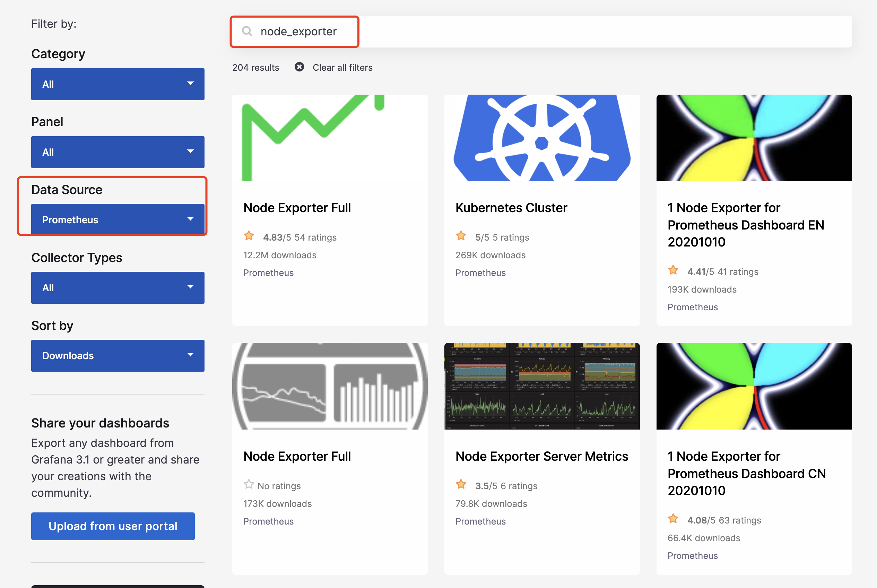Click Prometheus label under Kubernetes Cluster
The width and height of the screenshot is (877, 588).
[480, 273]
